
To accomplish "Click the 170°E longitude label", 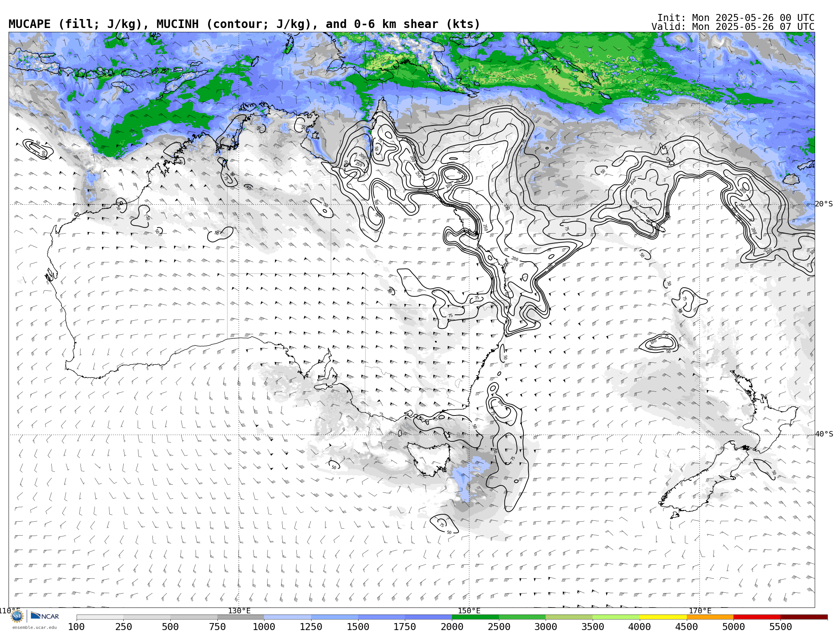I will click(700, 611).
